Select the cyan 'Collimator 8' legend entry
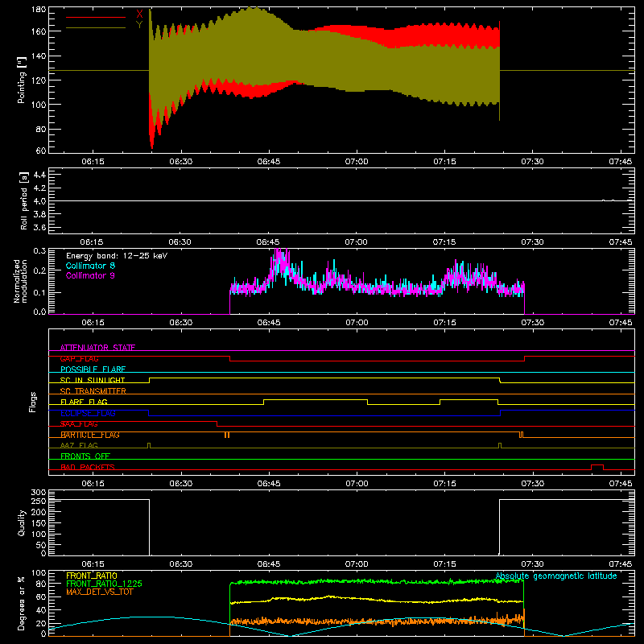The height and width of the screenshot is (644, 644). coord(90,266)
